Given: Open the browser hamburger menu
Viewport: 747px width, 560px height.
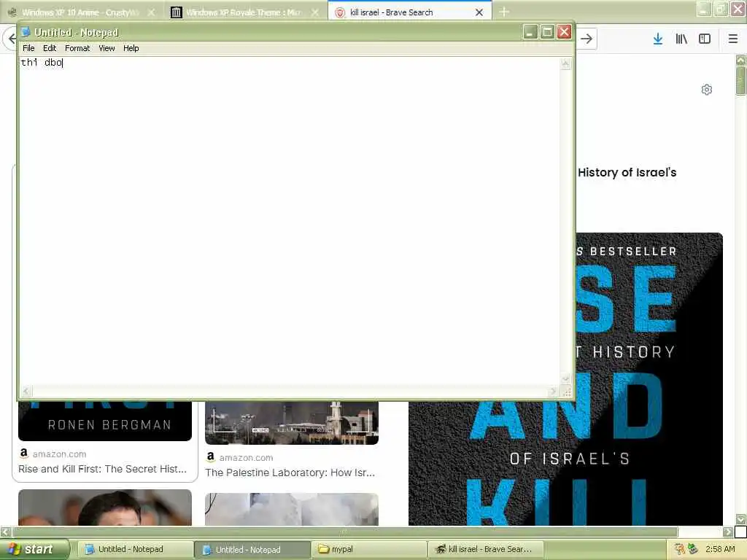Looking at the screenshot, I should [733, 39].
